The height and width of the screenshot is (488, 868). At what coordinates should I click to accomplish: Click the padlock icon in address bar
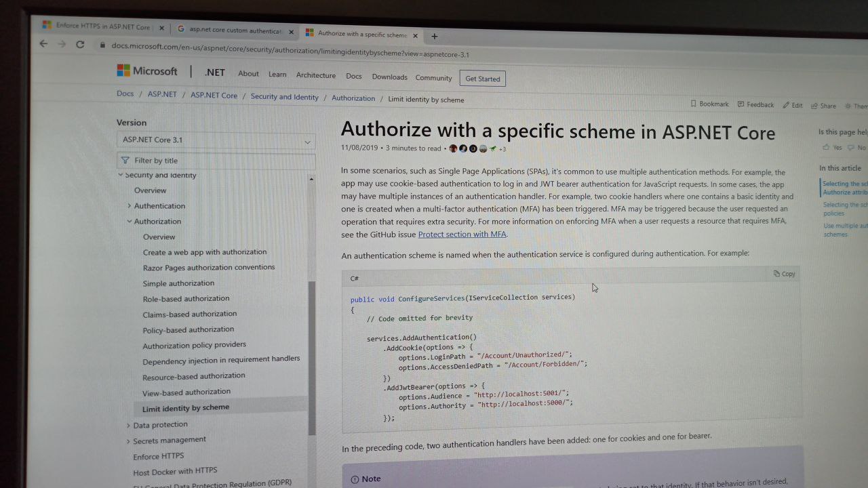click(102, 45)
